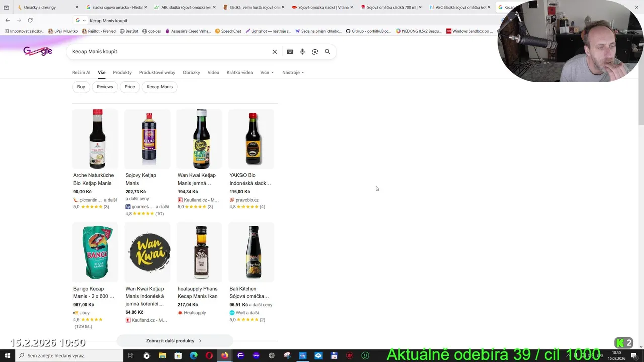644x362 pixels.
Task: Select the Produkty search tab
Action: (x=122, y=73)
